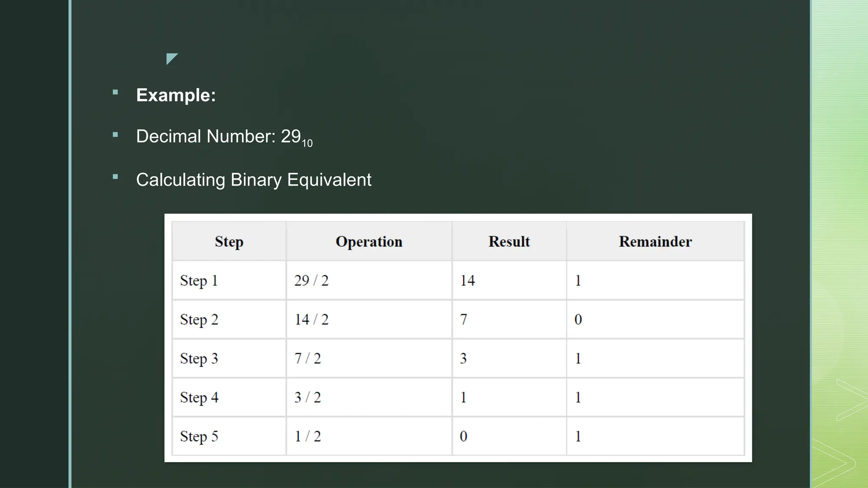Viewport: 868px width, 488px height.
Task: Click the 7 / 2 operation cell
Action: [369, 358]
